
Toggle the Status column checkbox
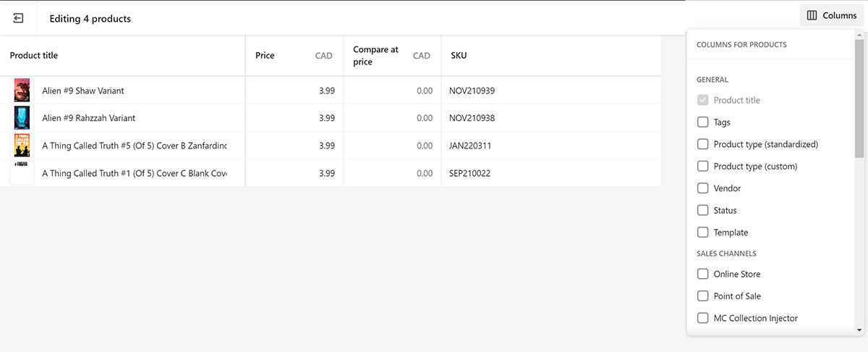702,210
